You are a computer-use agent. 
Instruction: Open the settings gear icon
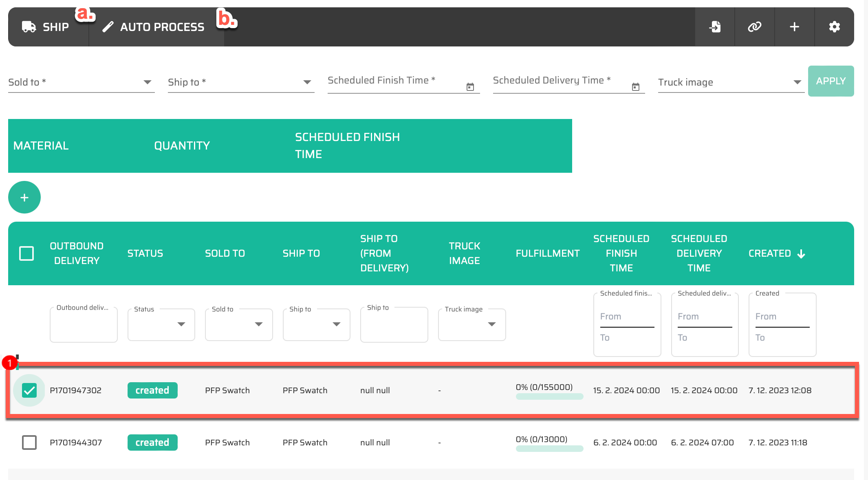click(834, 27)
